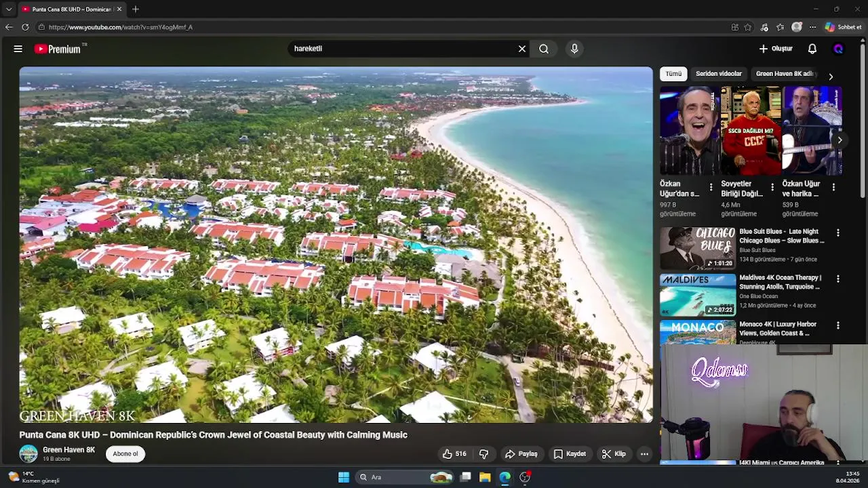Select the Seriden videolar filter chip
The width and height of the screenshot is (868, 488).
pyautogui.click(x=719, y=74)
